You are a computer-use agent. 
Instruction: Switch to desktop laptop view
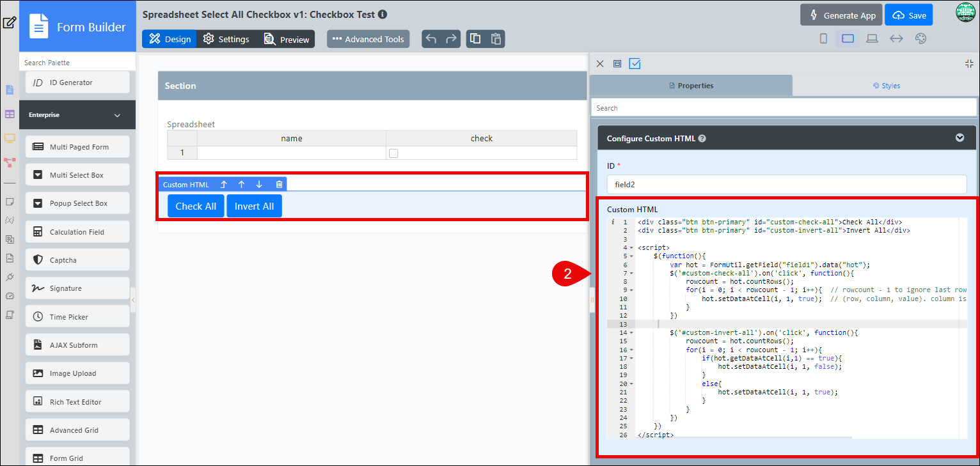pos(872,39)
